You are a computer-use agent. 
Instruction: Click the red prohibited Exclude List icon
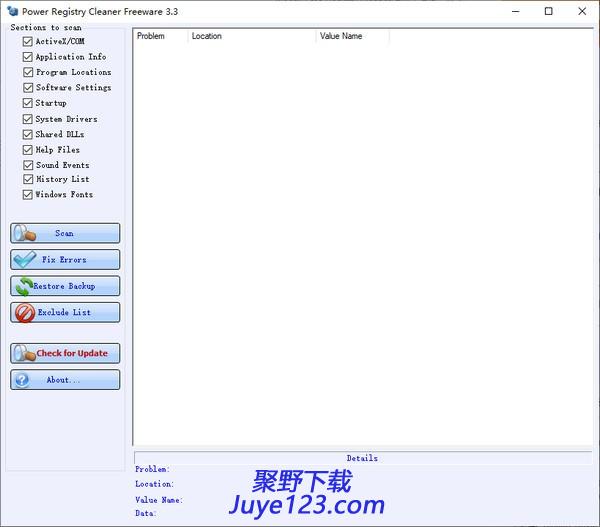click(x=25, y=313)
